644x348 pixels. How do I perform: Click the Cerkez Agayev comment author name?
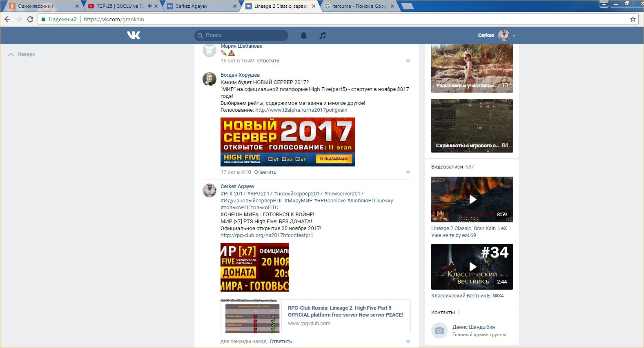[x=237, y=186]
